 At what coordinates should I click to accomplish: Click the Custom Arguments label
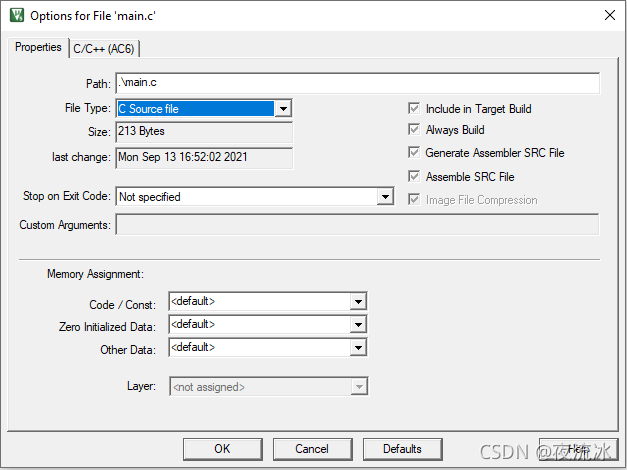[65, 225]
